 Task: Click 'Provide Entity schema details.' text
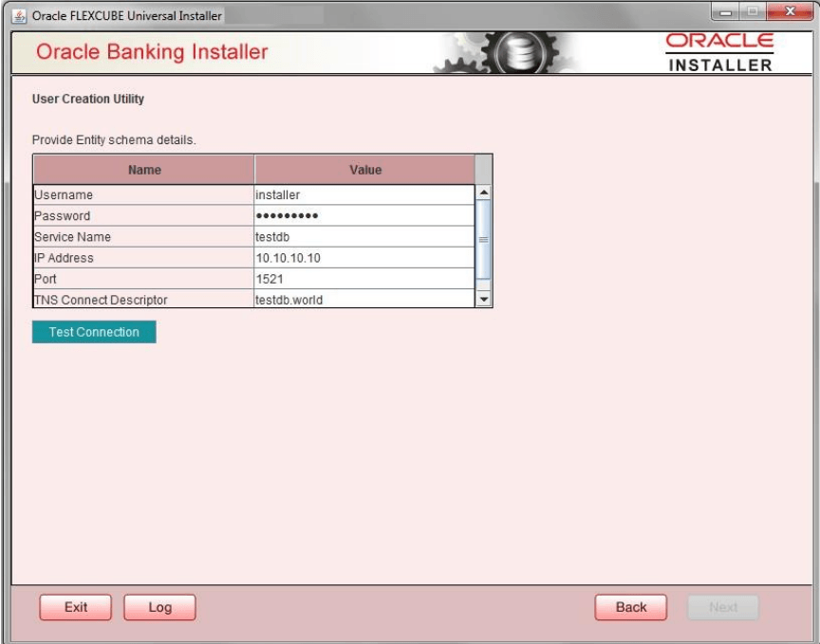pos(114,140)
